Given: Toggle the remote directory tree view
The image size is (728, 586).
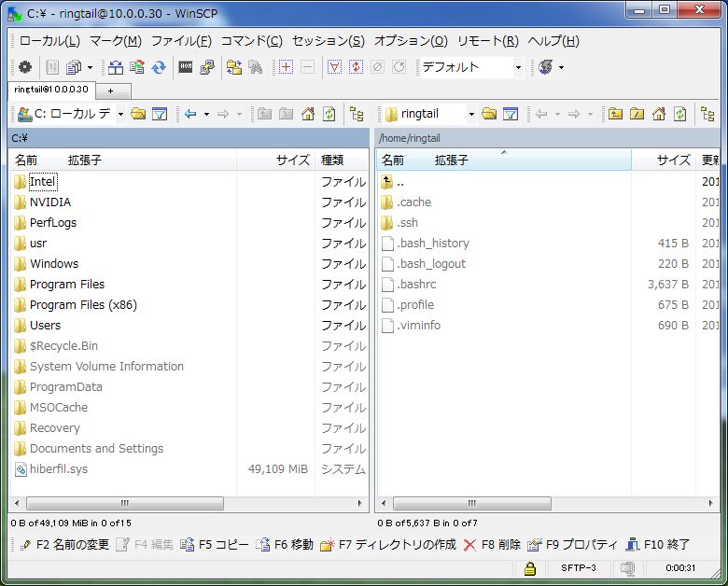Looking at the screenshot, I should coord(707,114).
